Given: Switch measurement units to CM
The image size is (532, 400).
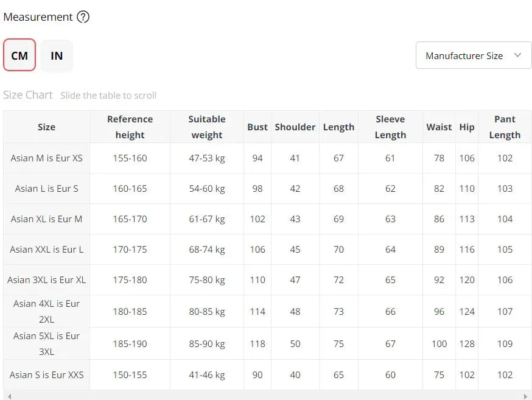Looking at the screenshot, I should click(x=19, y=55).
